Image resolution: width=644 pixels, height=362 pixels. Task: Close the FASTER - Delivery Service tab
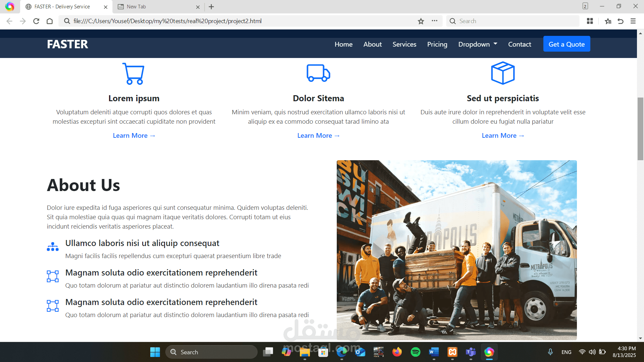click(106, 7)
